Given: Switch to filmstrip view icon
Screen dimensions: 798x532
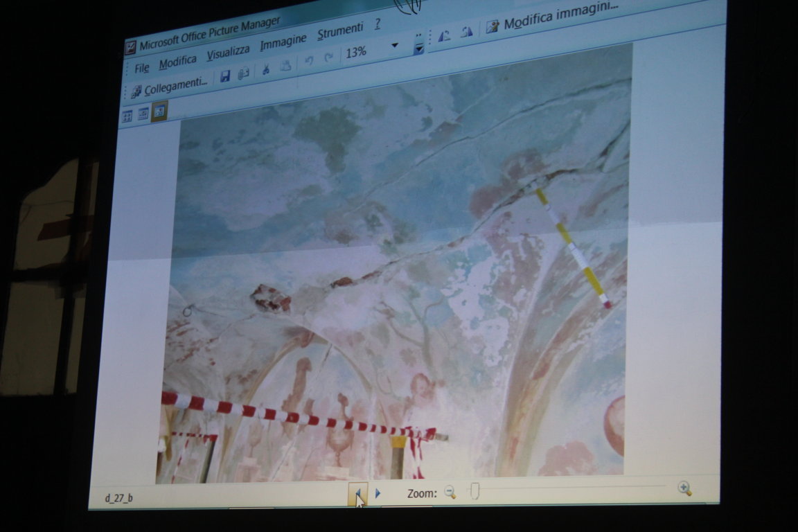Looking at the screenshot, I should [143, 114].
